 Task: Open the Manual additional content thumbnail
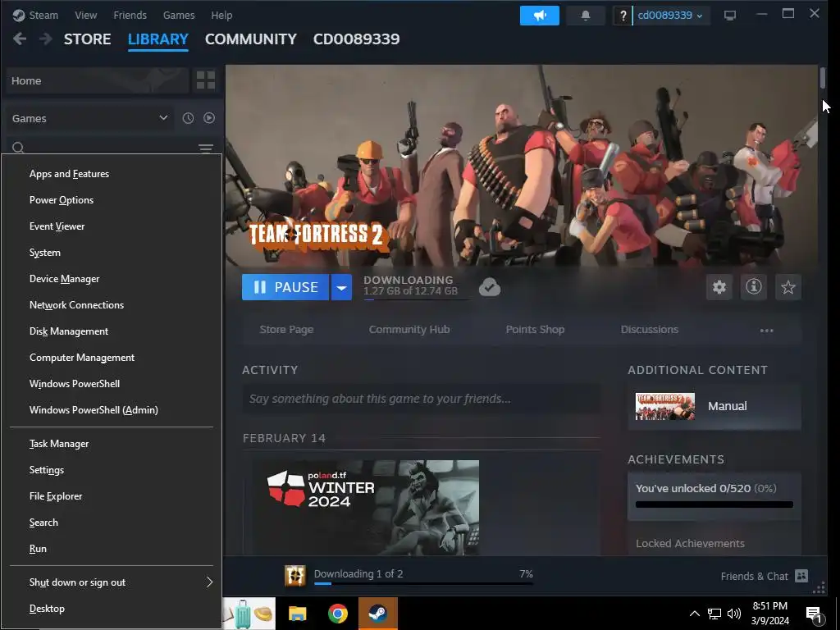664,406
